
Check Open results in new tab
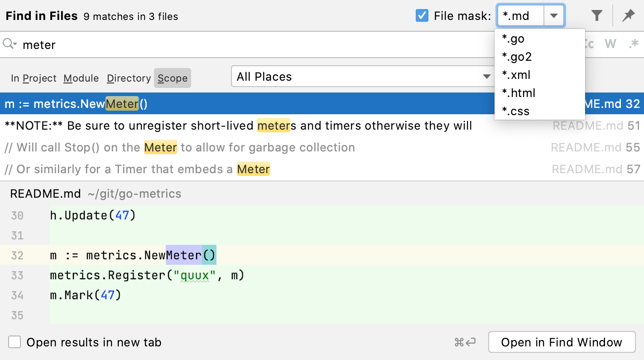point(14,342)
